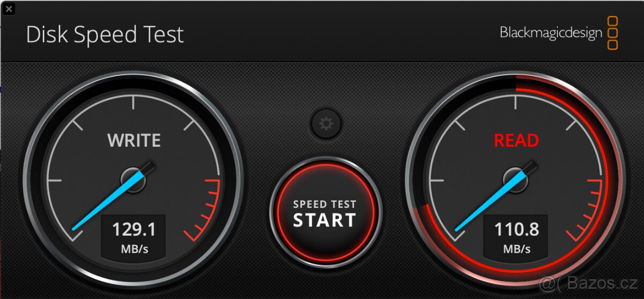The image size is (644, 299).
Task: Open the settings gear above the Start button
Action: pyautogui.click(x=325, y=124)
